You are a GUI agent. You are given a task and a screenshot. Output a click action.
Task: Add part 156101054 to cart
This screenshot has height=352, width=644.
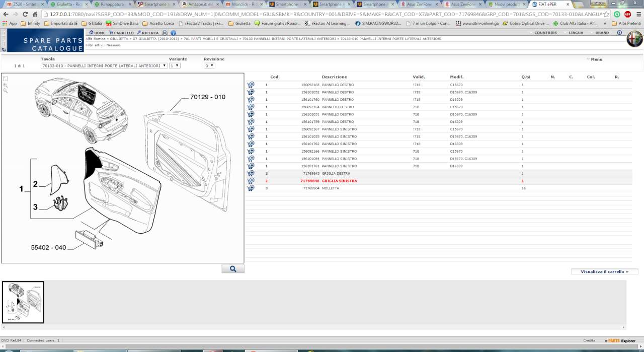251,159
